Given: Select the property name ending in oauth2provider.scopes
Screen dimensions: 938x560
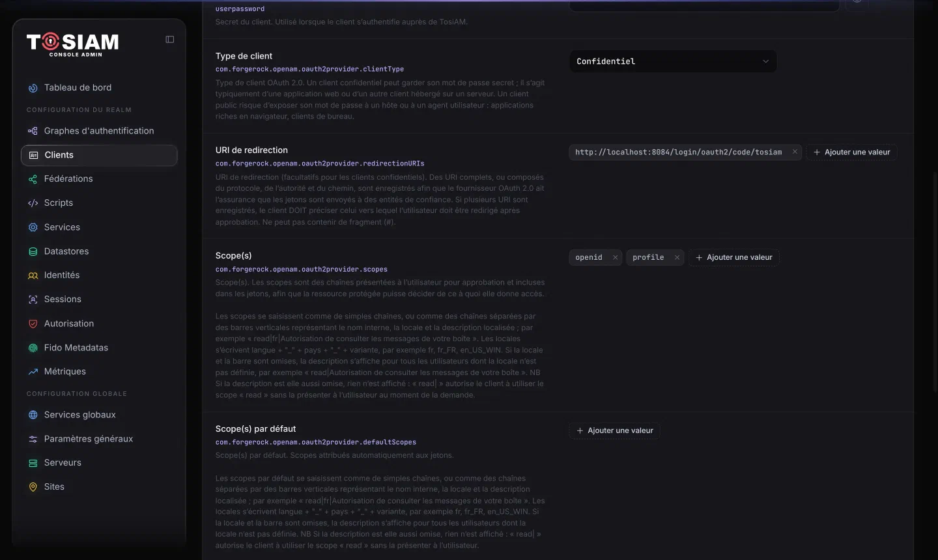Looking at the screenshot, I should tap(302, 269).
